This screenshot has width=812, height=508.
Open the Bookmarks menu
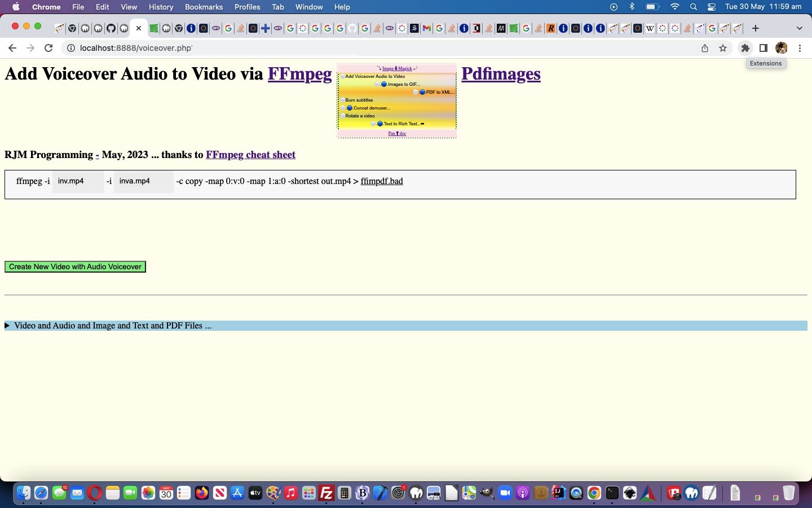click(204, 7)
